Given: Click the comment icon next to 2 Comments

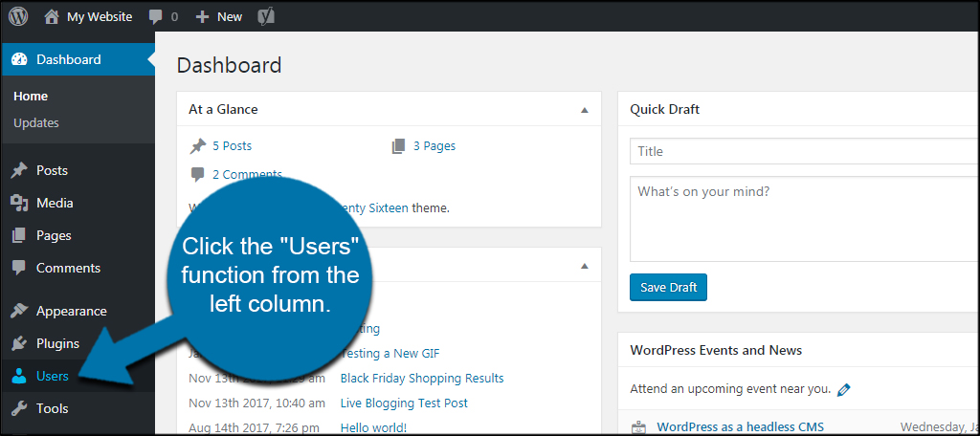Looking at the screenshot, I should tap(197, 175).
